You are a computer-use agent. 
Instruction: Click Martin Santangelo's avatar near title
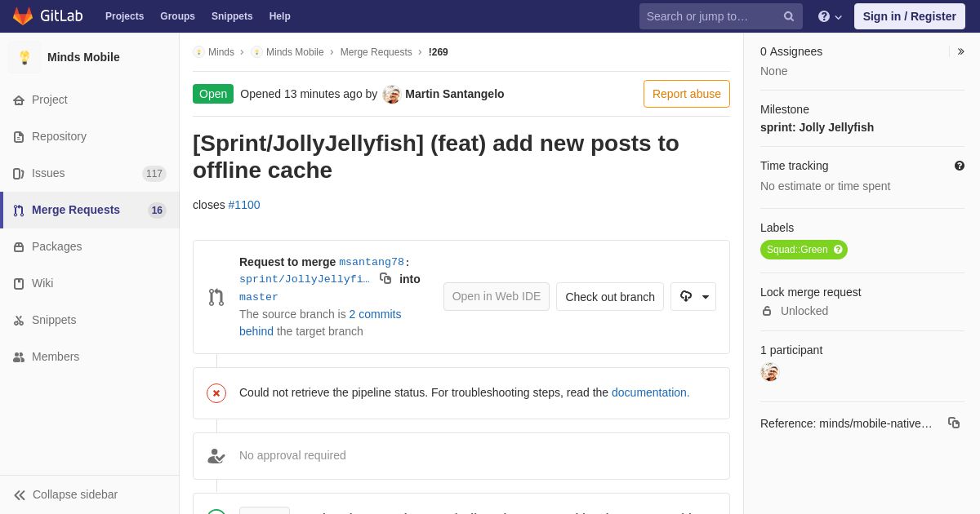pos(392,95)
